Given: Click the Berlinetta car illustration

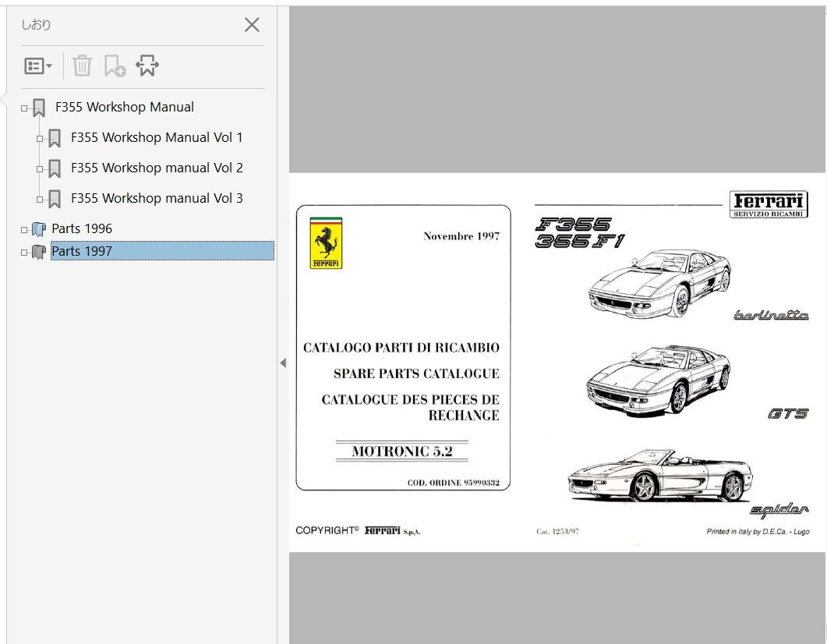Looking at the screenshot, I should coord(659,283).
